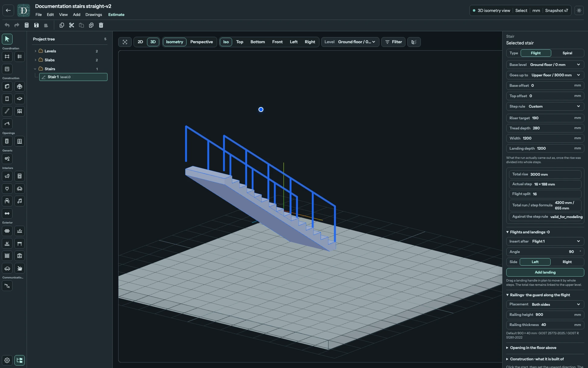Set landing side to Right
588x368 pixels.
[567, 262]
